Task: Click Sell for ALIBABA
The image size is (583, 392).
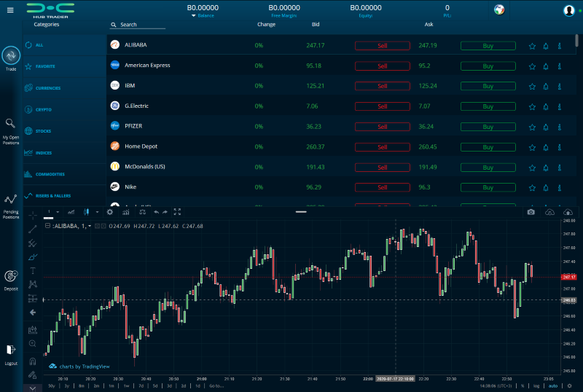Action: click(382, 46)
